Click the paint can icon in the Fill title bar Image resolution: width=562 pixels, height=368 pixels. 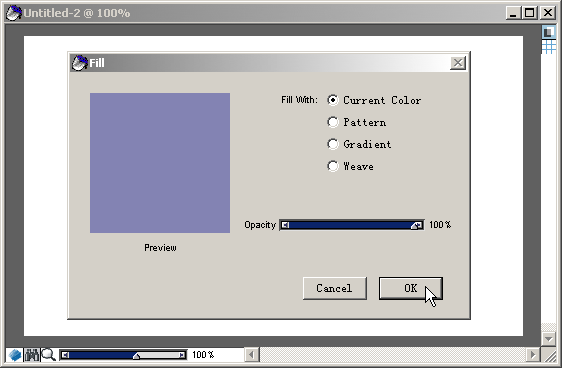pos(79,63)
